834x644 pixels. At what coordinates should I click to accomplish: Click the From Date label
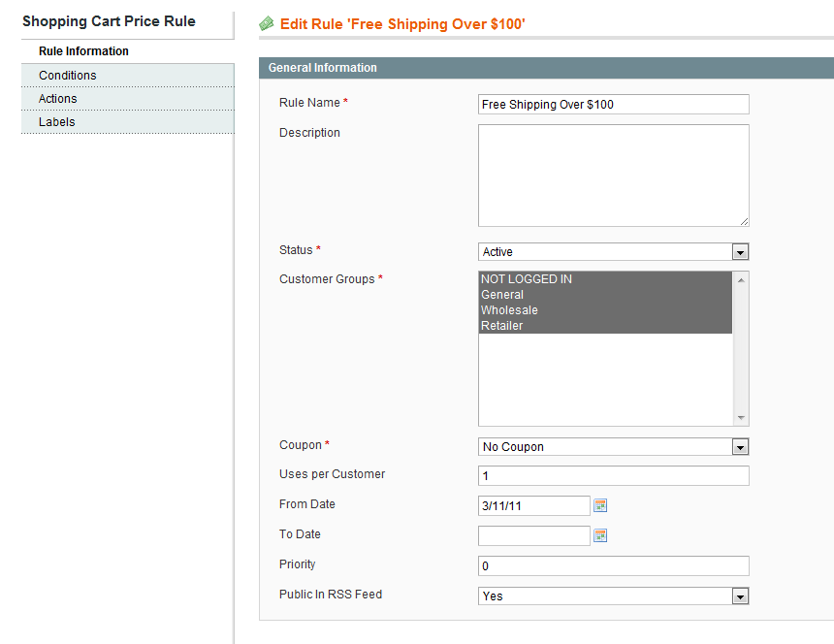[306, 504]
